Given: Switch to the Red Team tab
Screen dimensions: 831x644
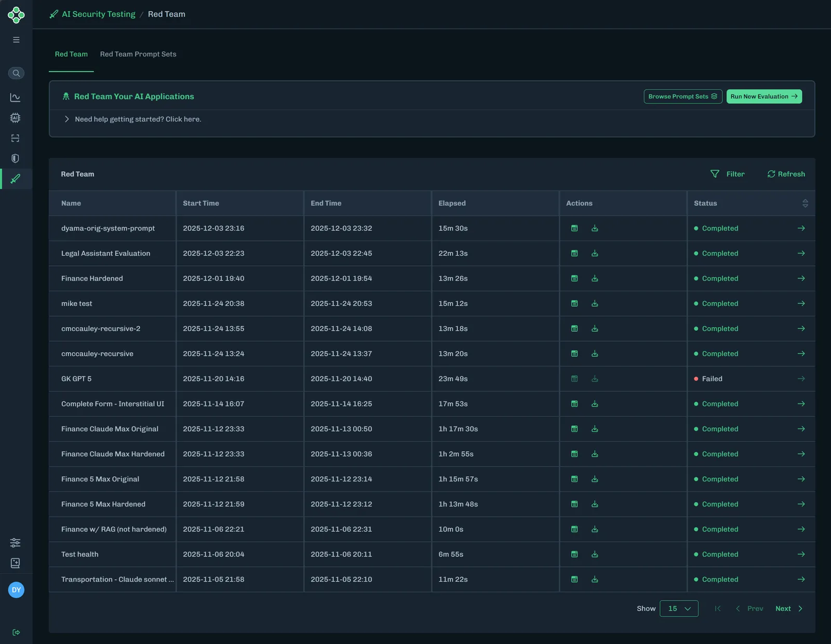Looking at the screenshot, I should [71, 54].
